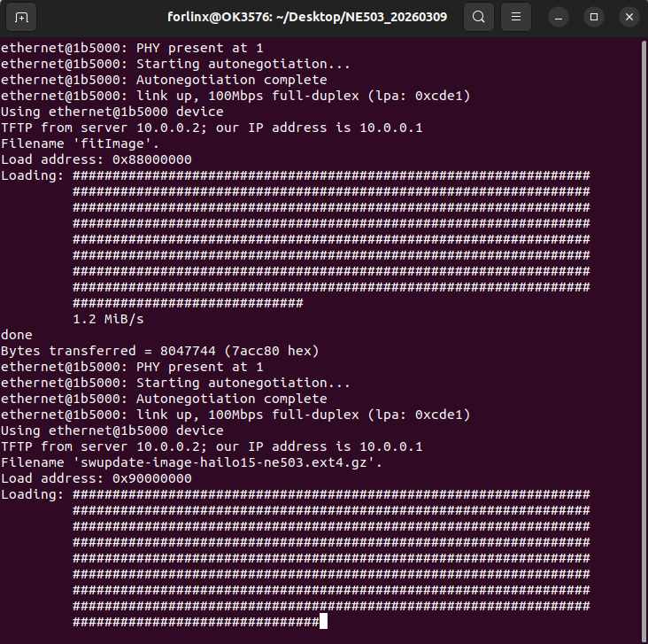Viewport: 648px width, 644px height.
Task: Click the second 'PHY present at 1' line
Action: pos(132,367)
